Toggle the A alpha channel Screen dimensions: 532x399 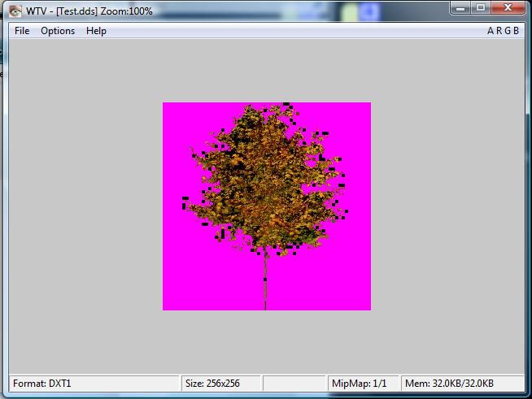pyautogui.click(x=491, y=31)
